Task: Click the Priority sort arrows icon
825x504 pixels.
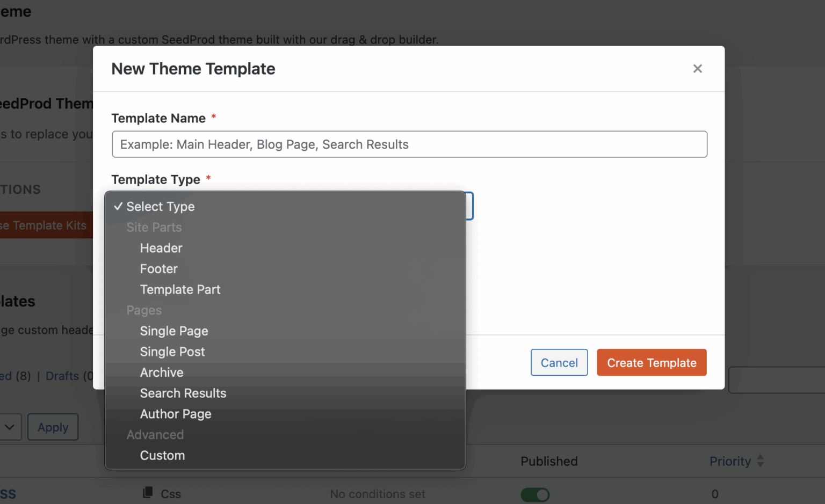Action: click(760, 461)
